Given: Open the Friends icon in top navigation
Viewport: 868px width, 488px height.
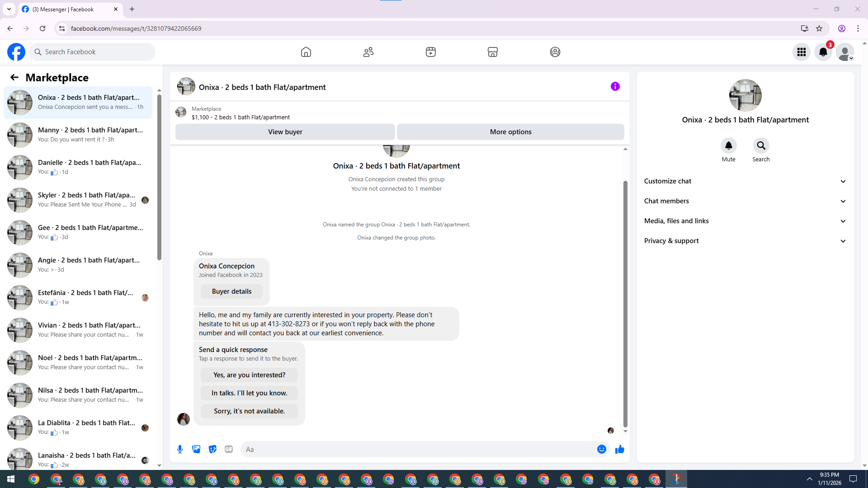Looking at the screenshot, I should [368, 52].
